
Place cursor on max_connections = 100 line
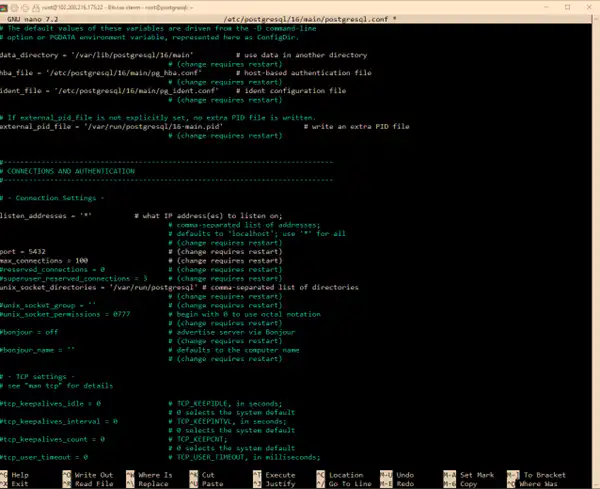[x=44, y=260]
